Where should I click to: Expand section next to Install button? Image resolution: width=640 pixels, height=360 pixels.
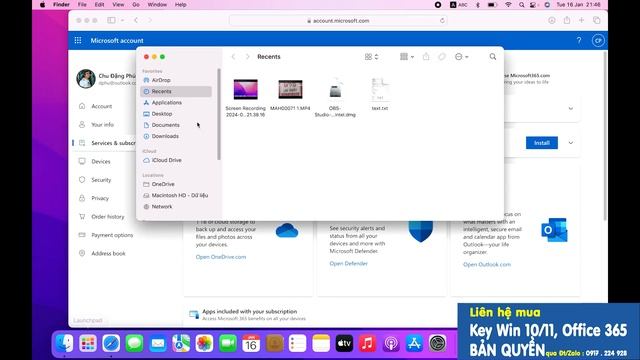[x=571, y=143]
